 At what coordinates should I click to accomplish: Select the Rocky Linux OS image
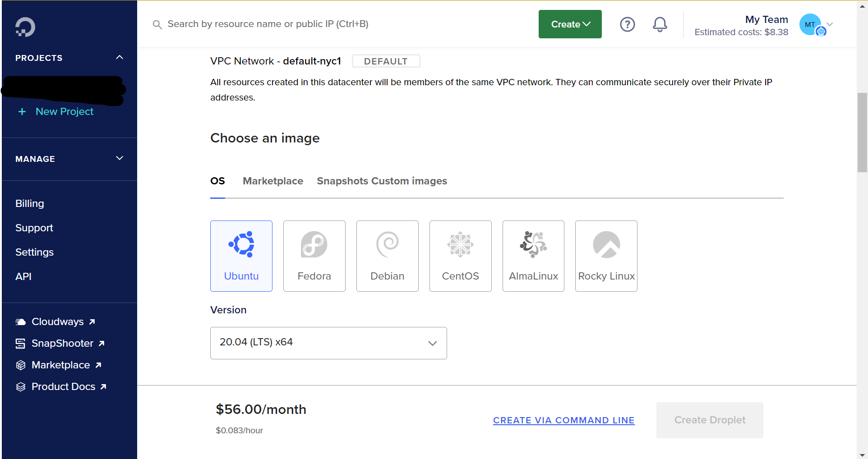[x=606, y=256]
